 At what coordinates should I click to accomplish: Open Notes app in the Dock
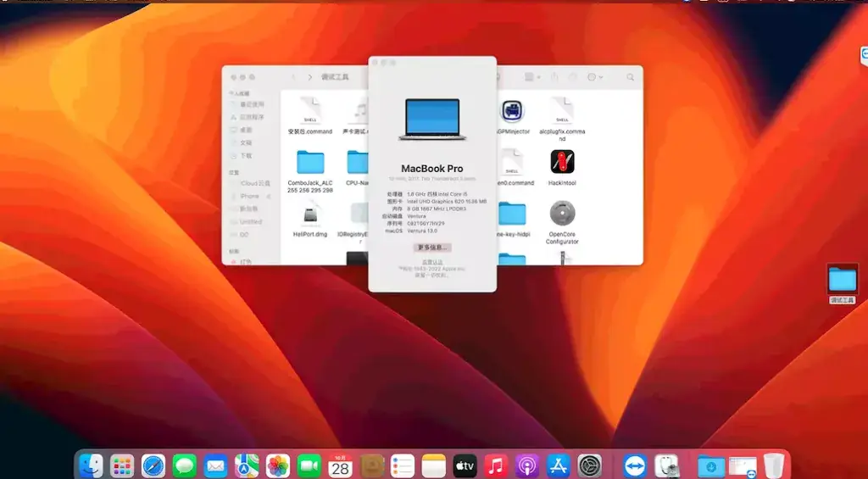pos(433,466)
